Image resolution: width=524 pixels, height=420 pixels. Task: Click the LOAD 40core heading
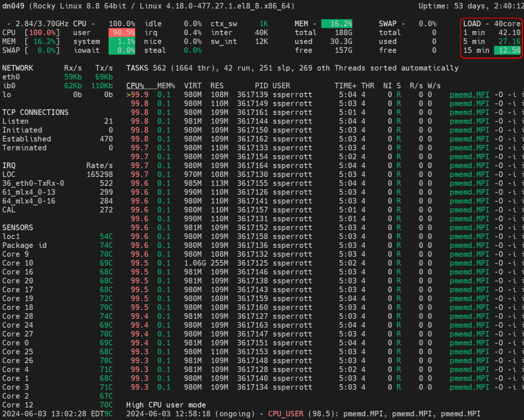492,24
